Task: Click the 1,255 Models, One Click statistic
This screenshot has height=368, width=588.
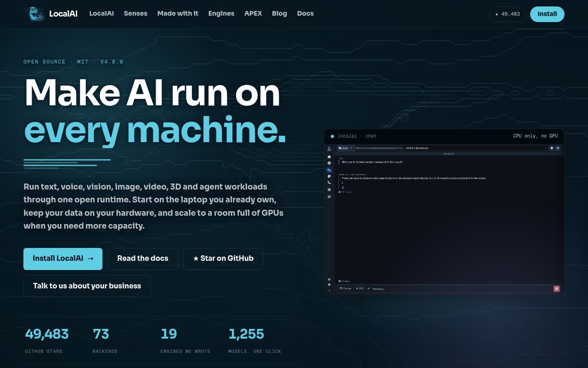Action: click(x=254, y=340)
